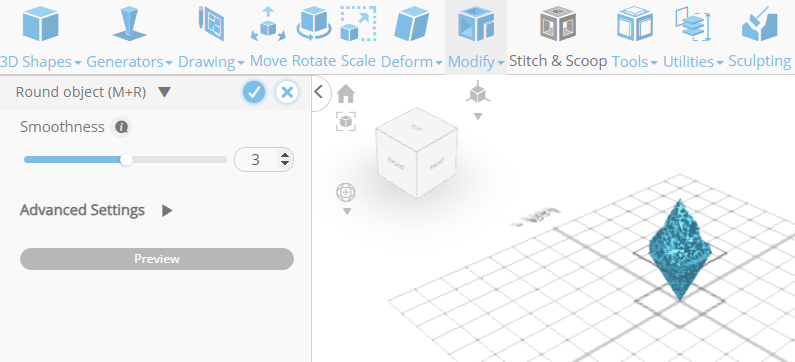Click the Scale label in toolbar
This screenshot has height=362, width=795.
(x=358, y=61)
